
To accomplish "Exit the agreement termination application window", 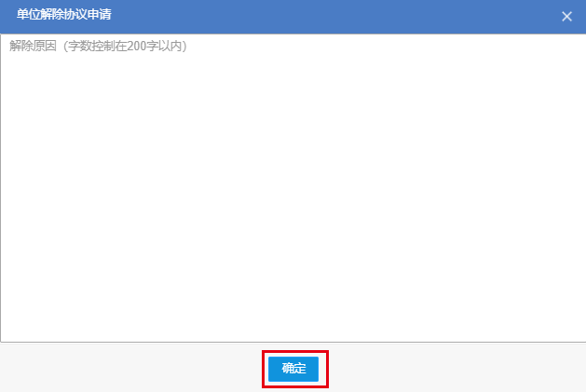I will (566, 17).
